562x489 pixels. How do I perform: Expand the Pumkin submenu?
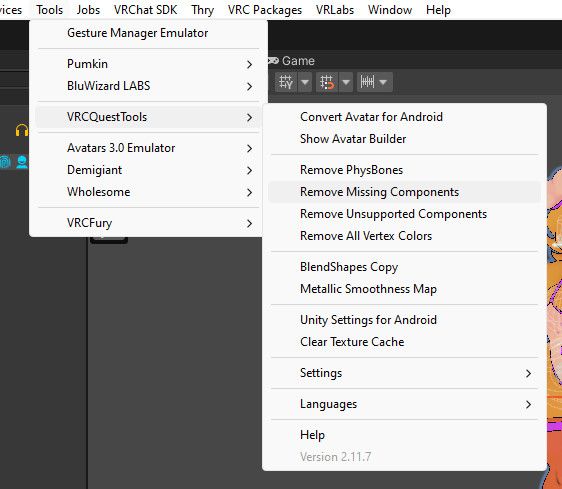coord(148,64)
